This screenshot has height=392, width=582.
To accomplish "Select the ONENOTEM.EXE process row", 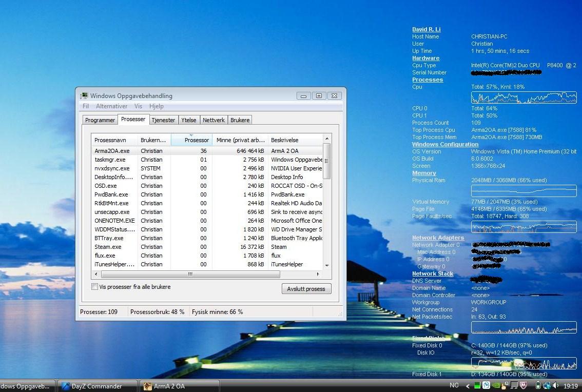I will click(207, 221).
